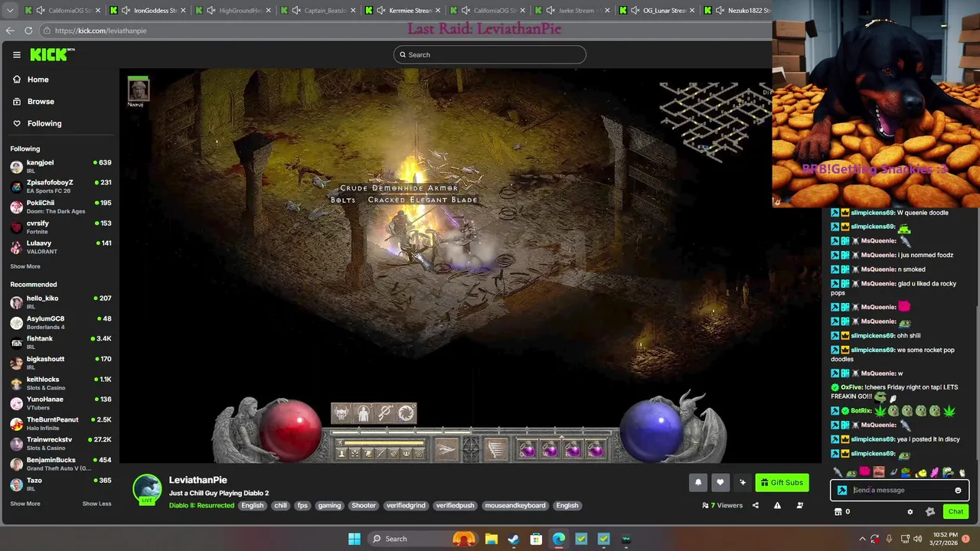The width and height of the screenshot is (980, 551).
Task: Click the blue mana orb
Action: tap(650, 429)
